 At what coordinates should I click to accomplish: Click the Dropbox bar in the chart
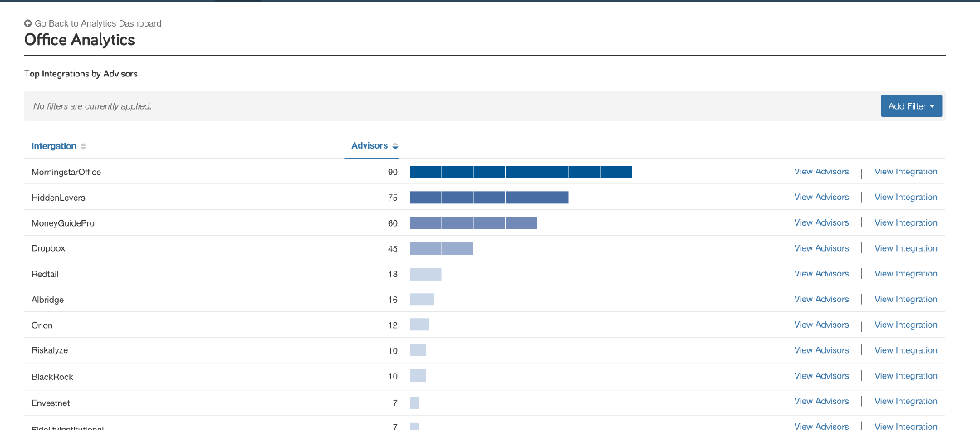click(x=441, y=249)
